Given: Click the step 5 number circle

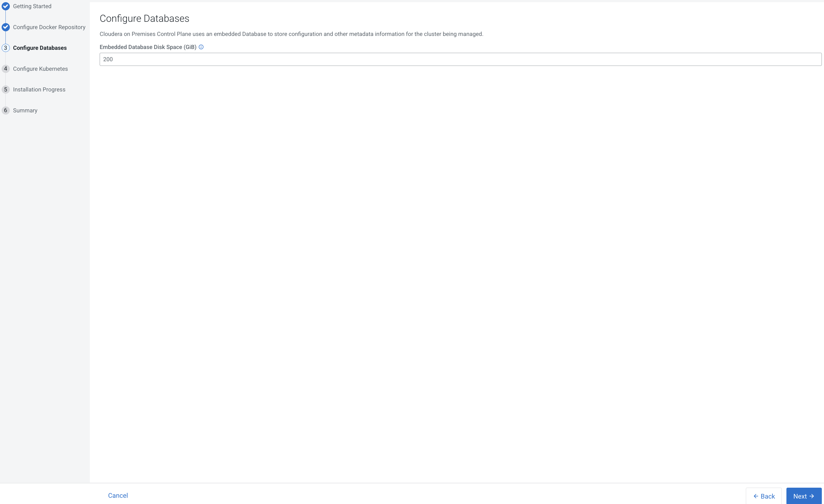Looking at the screenshot, I should tap(6, 89).
